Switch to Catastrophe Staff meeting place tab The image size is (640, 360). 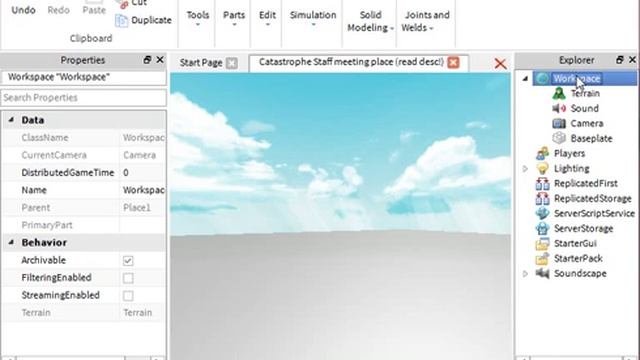pos(351,62)
